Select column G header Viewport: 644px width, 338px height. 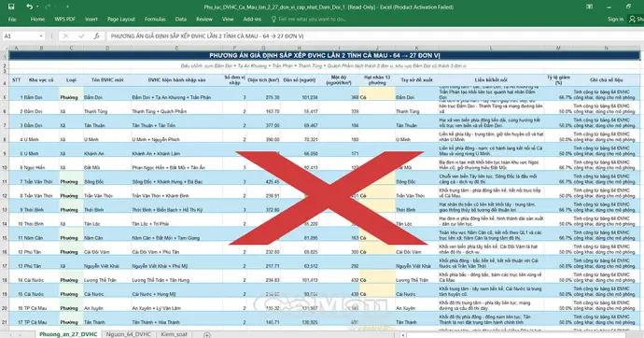263,48
